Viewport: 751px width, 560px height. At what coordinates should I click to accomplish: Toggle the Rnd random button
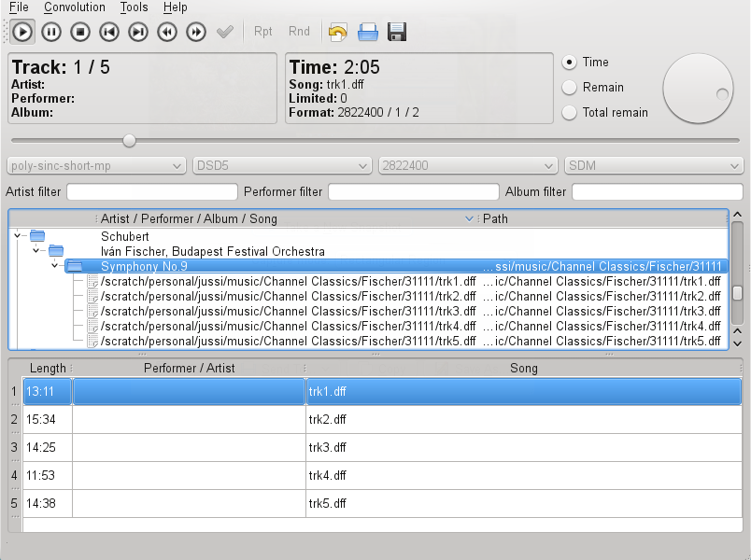pos(299,32)
